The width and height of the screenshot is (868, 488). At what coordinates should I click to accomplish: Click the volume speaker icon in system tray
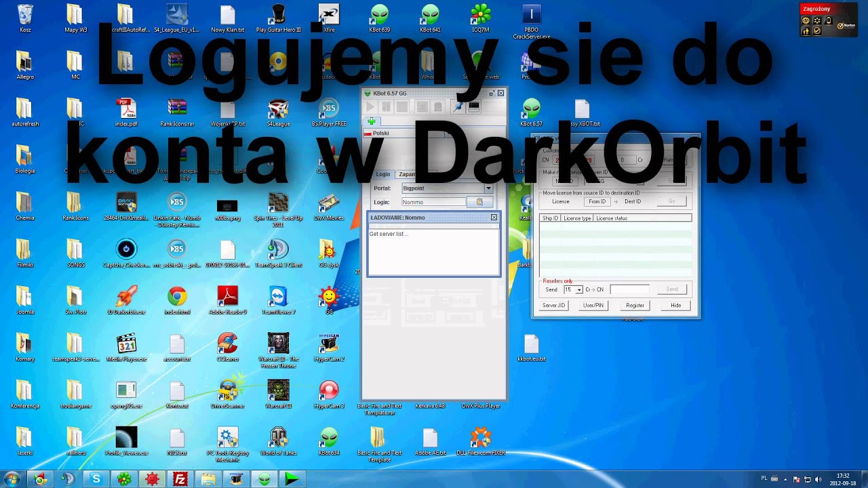[x=818, y=479]
